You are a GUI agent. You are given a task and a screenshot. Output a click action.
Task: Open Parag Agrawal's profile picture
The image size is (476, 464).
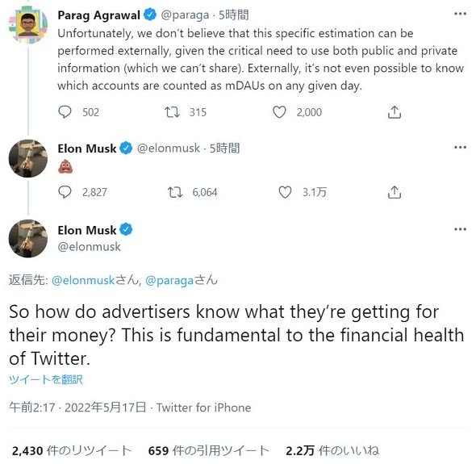[x=28, y=25]
